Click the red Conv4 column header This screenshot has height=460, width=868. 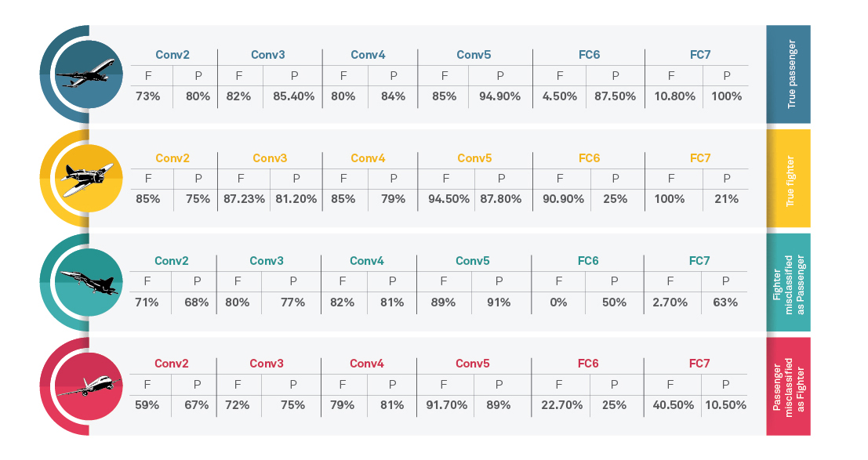tap(367, 364)
